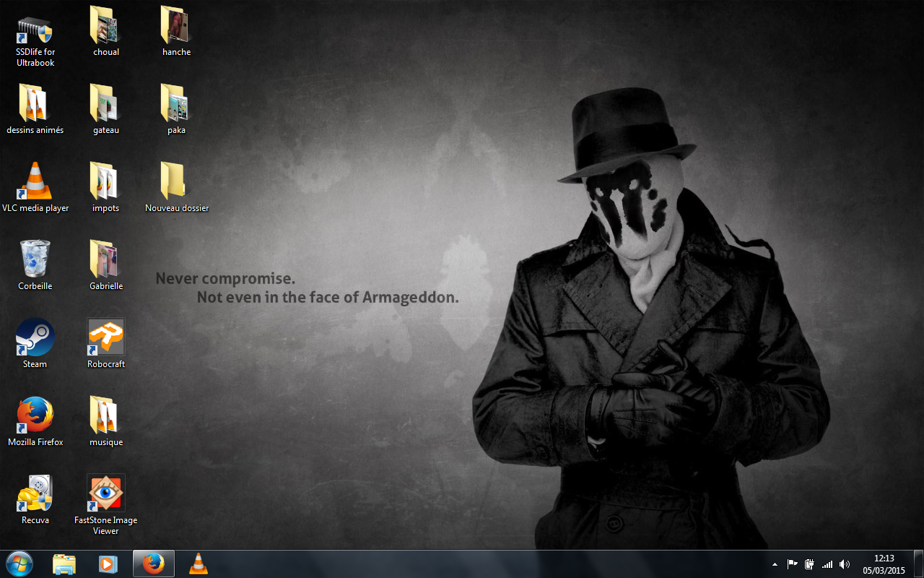Screen dimensions: 924x578
Task: Select the musique folder
Action: click(x=106, y=421)
